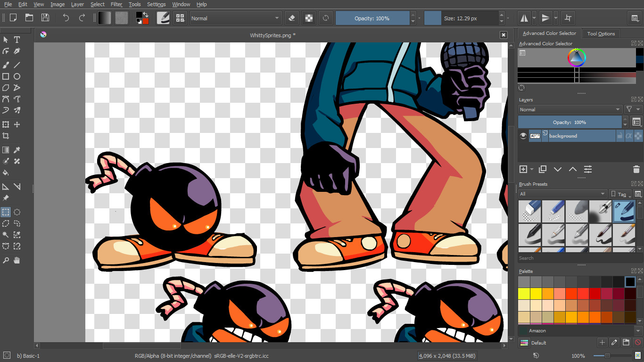
Task: Select the Text tool in the toolbox
Action: point(17,40)
